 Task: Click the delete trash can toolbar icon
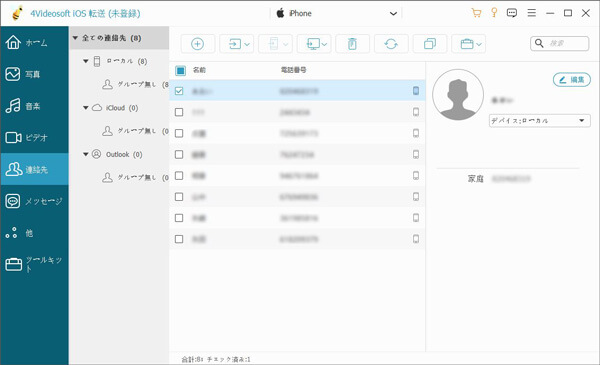coord(352,44)
